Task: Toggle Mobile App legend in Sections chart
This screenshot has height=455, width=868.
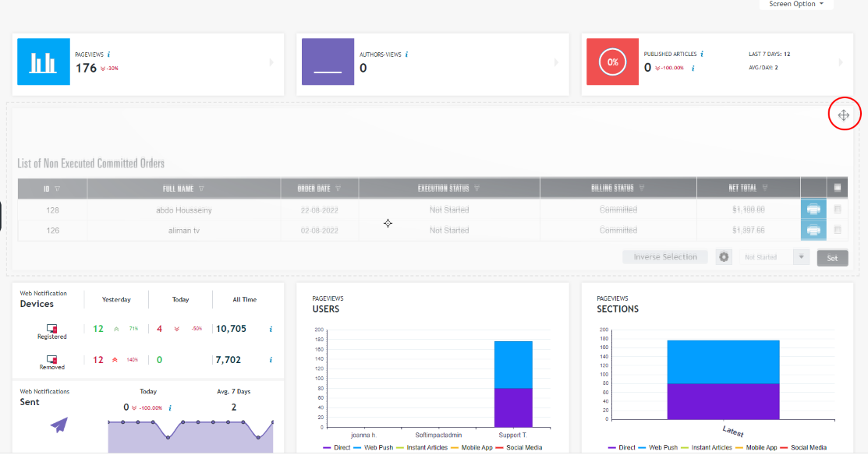Action: click(756, 447)
